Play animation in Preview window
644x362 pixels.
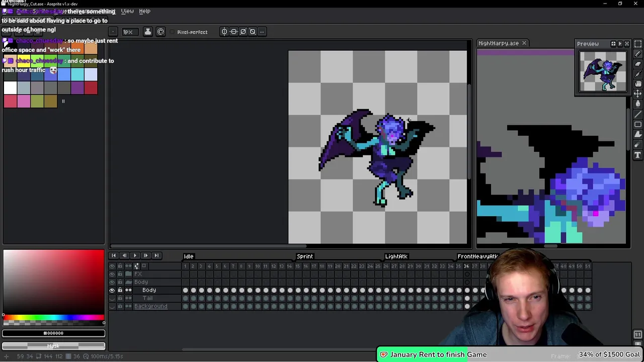click(x=620, y=44)
